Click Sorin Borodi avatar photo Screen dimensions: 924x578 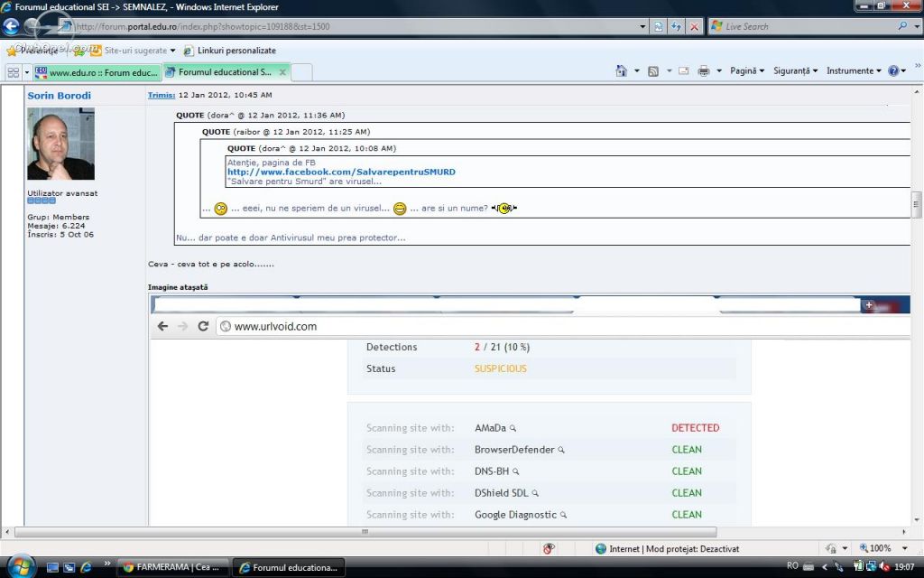tap(60, 144)
